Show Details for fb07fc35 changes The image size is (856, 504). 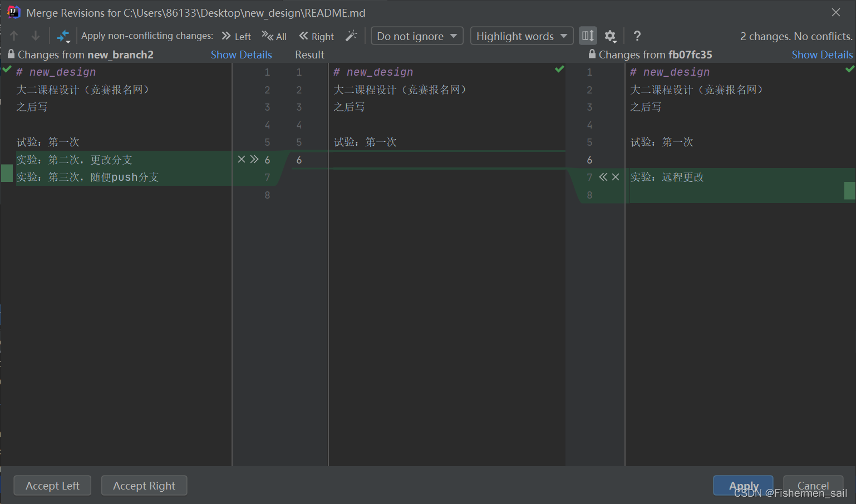pos(822,55)
